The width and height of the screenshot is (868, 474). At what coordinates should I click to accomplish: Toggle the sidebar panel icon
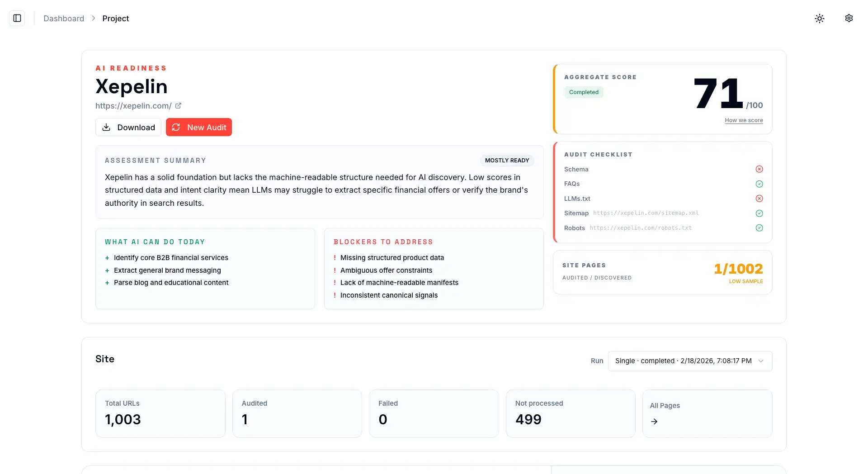[17, 18]
